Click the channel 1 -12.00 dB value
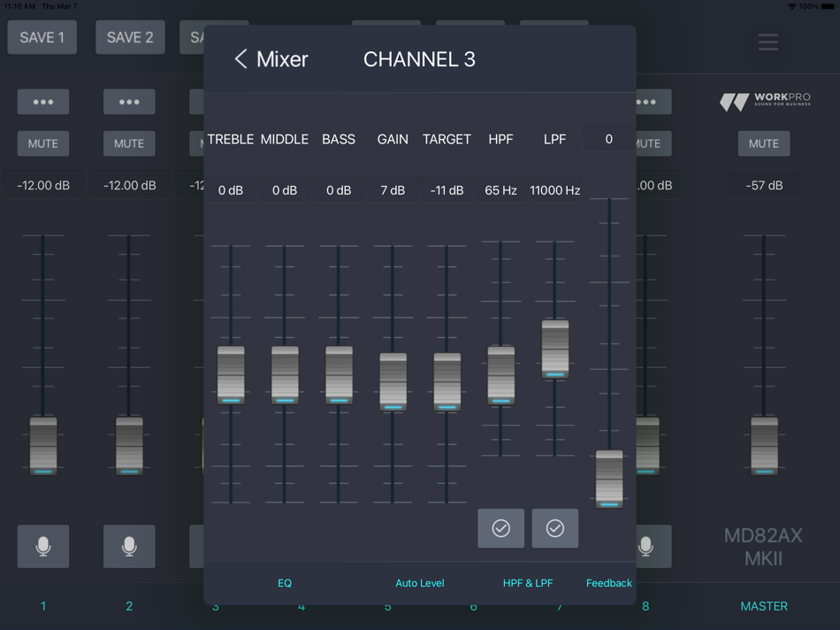840x630 pixels. [43, 186]
